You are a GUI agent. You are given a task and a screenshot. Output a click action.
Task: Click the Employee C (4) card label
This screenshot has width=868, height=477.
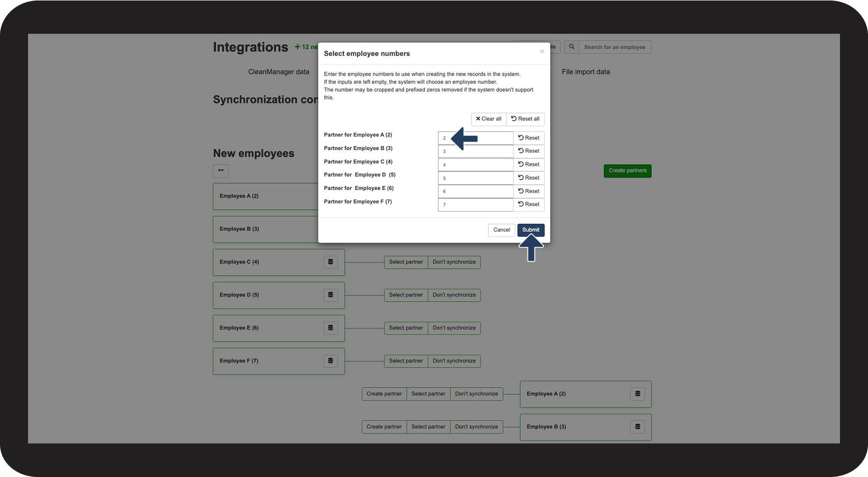239,262
